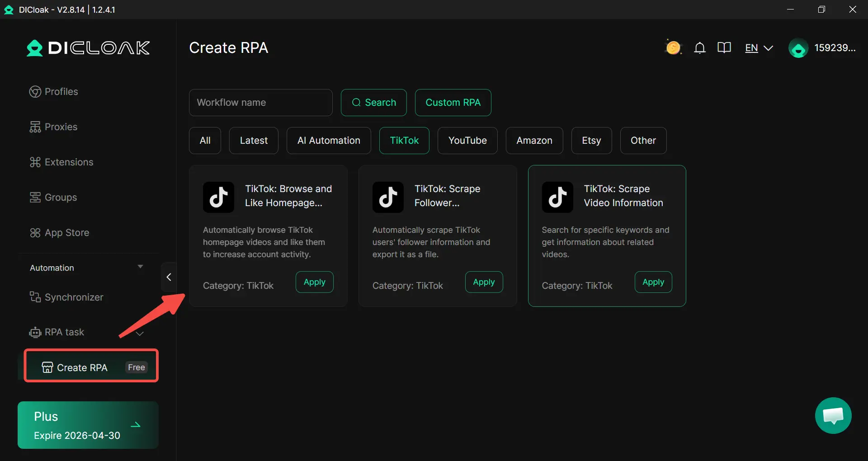Open the documentation book icon
This screenshot has width=868, height=461.
click(724, 48)
